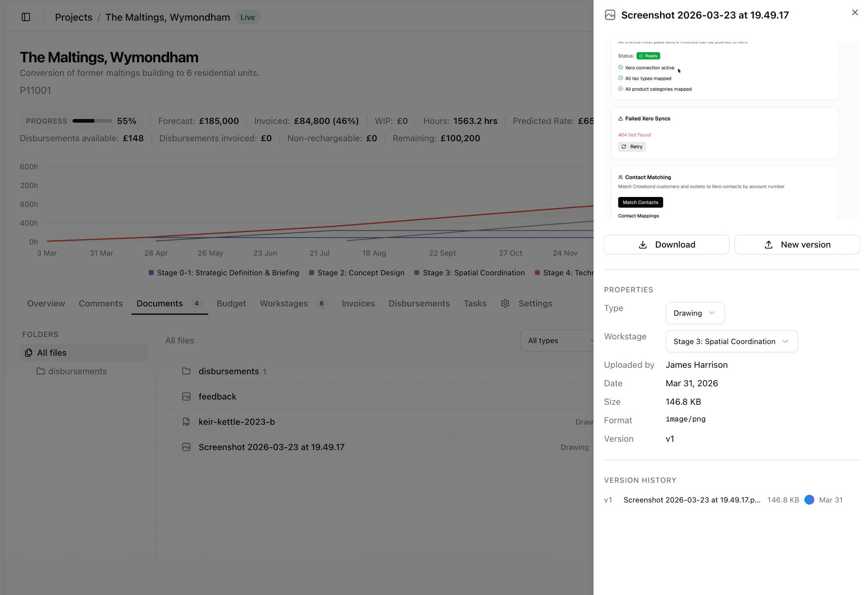Click the All files stack icon

pos(28,353)
